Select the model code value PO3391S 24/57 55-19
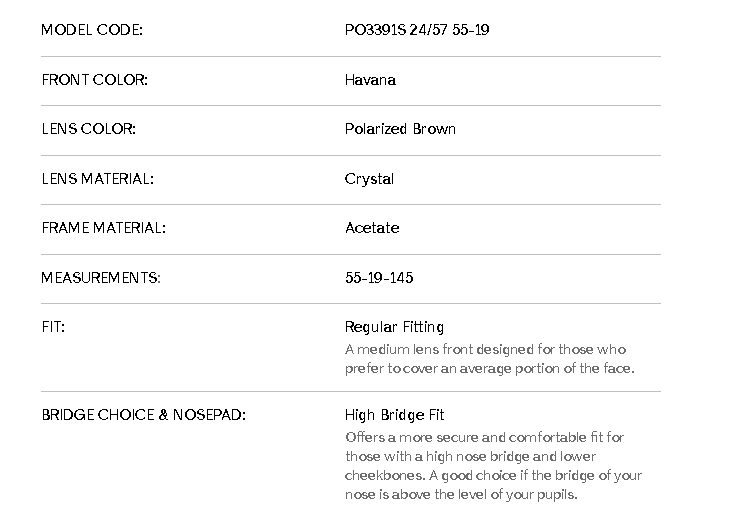Screen dimensions: 751x514 pos(417,30)
